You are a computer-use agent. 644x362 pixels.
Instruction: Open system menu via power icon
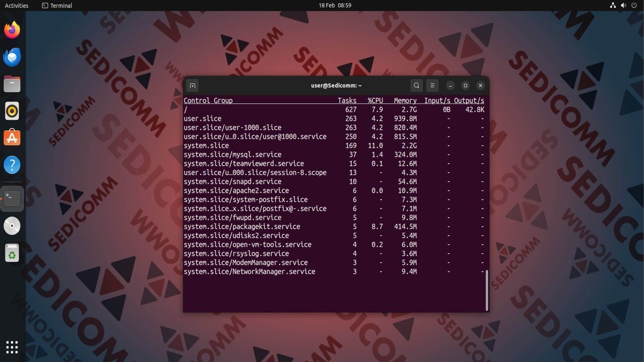(634, 5)
